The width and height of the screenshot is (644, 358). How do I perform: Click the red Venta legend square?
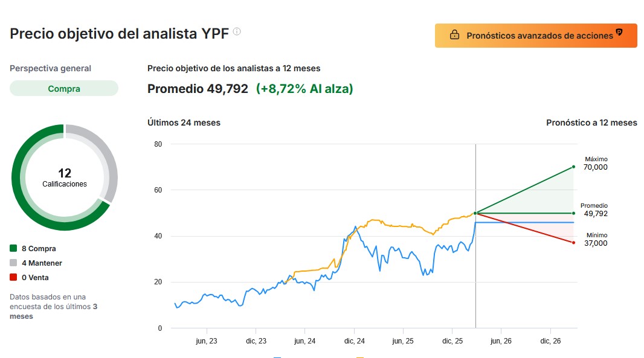[13, 278]
